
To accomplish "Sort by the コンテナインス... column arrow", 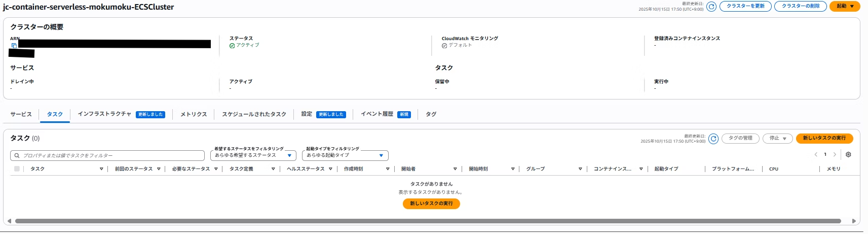I will coord(641,169).
